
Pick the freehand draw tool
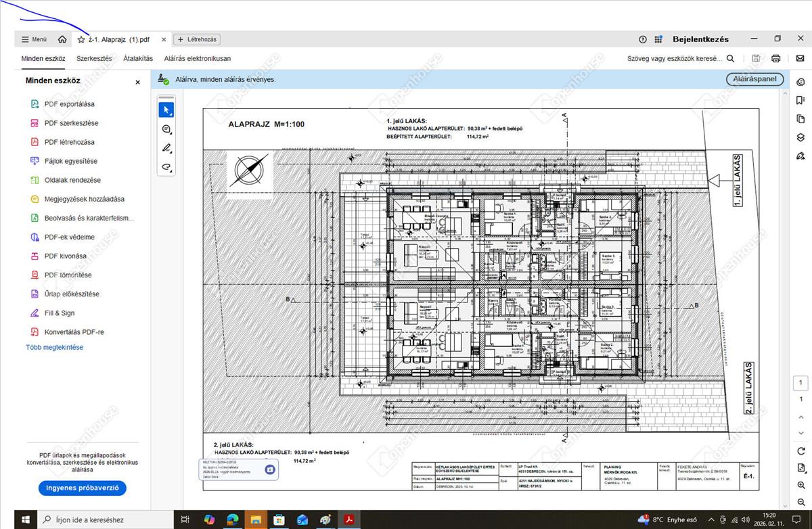(166, 167)
